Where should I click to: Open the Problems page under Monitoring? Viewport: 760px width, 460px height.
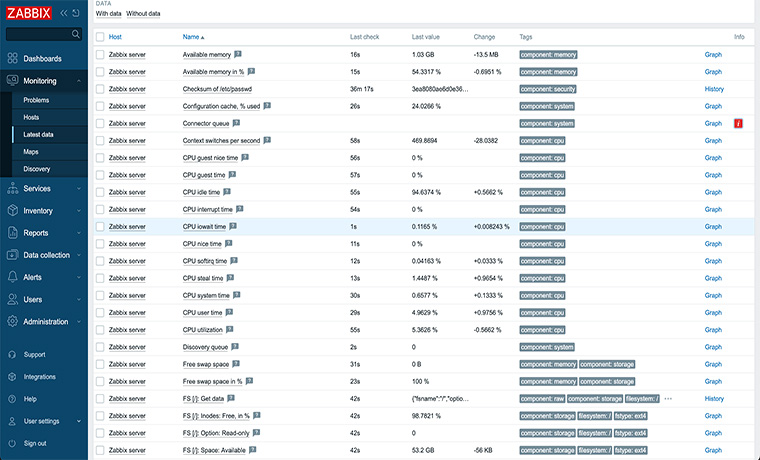click(36, 100)
